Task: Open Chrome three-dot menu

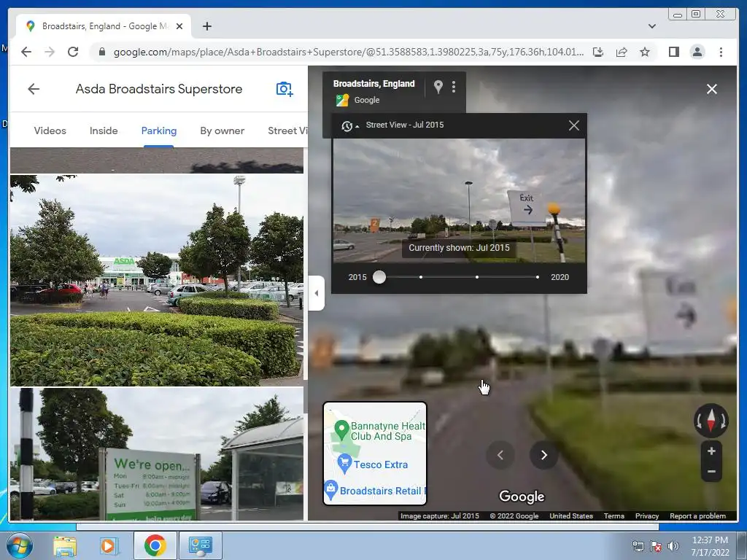Action: pyautogui.click(x=721, y=52)
